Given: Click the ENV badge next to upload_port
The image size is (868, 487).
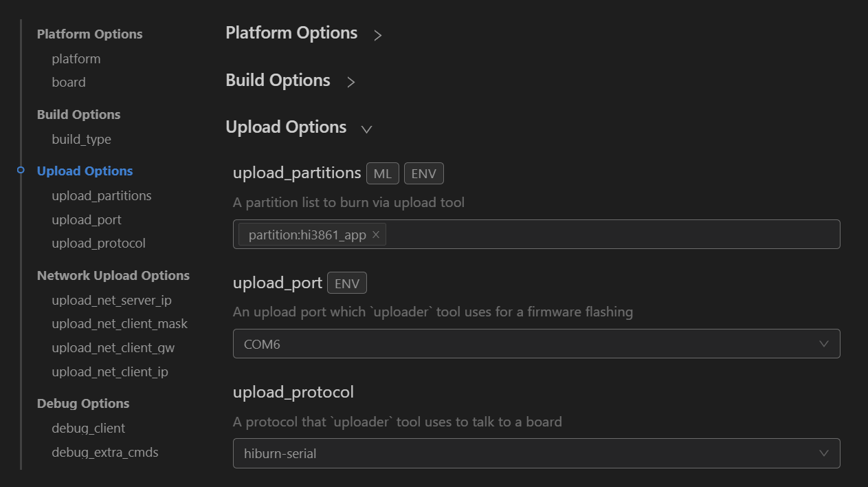Looking at the screenshot, I should 347,283.
